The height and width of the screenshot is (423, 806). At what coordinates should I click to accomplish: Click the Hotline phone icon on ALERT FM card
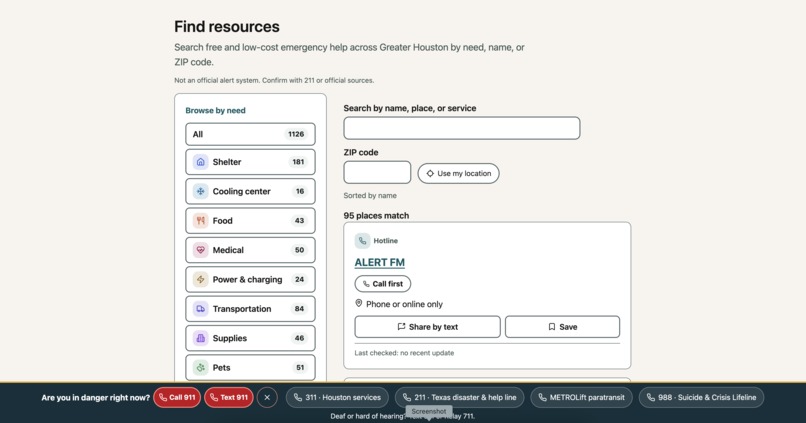pyautogui.click(x=362, y=241)
